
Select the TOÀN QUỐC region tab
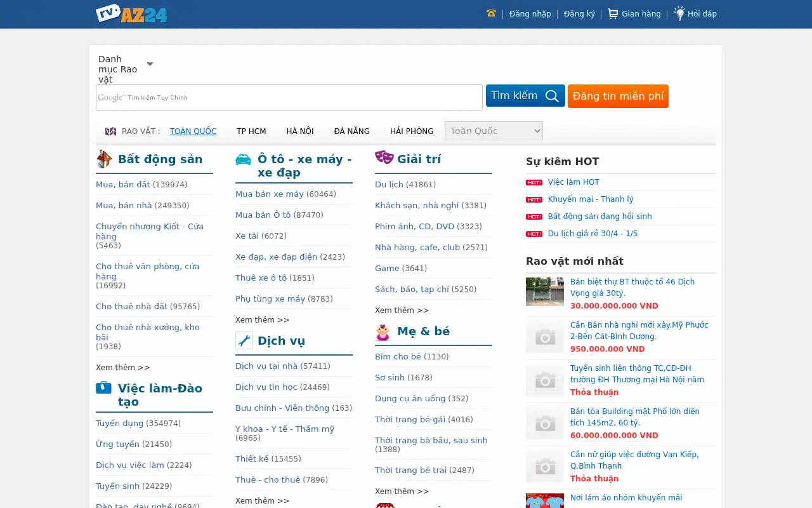tap(193, 131)
